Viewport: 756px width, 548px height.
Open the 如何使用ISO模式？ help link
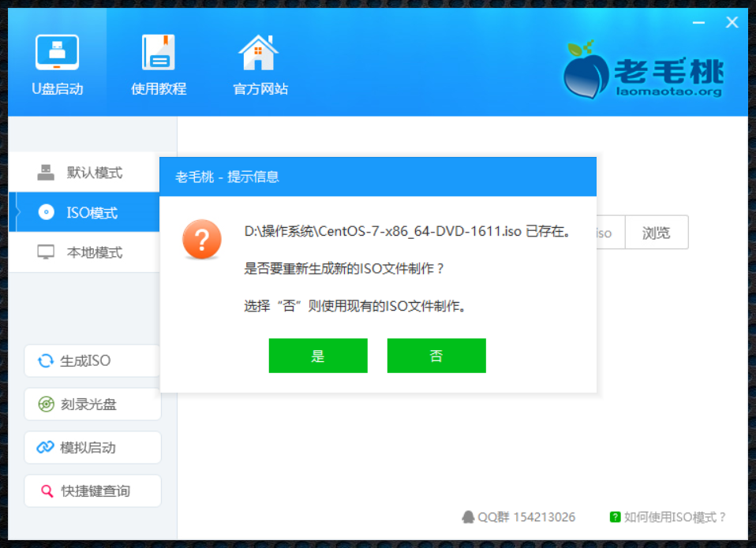click(x=668, y=517)
